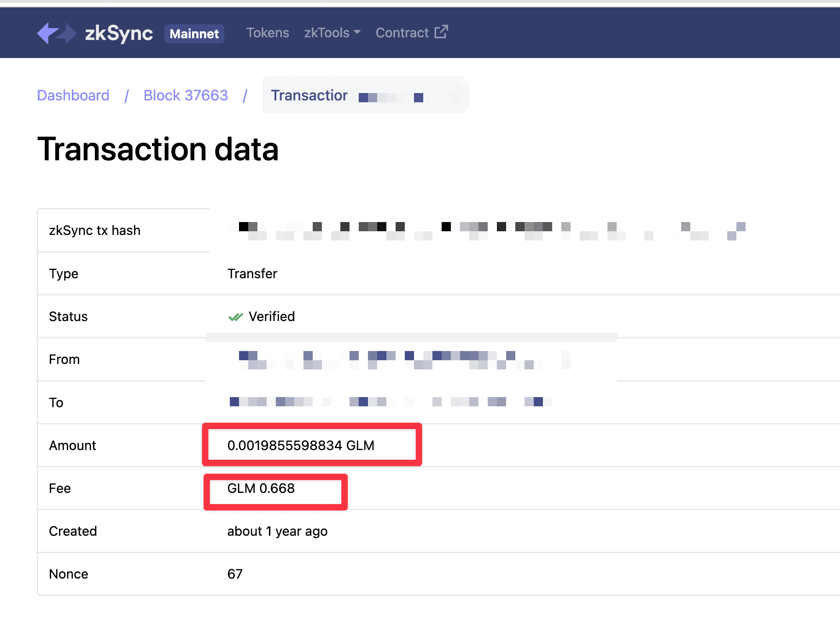This screenshot has height=644, width=840.
Task: Expand the zkTools dropdown menu
Action: (332, 33)
